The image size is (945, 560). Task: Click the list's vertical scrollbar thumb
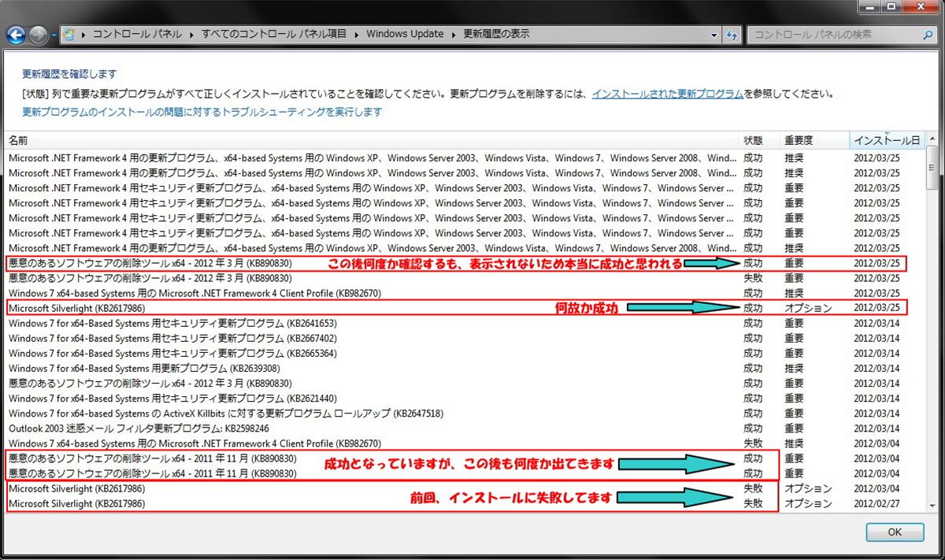(x=932, y=168)
